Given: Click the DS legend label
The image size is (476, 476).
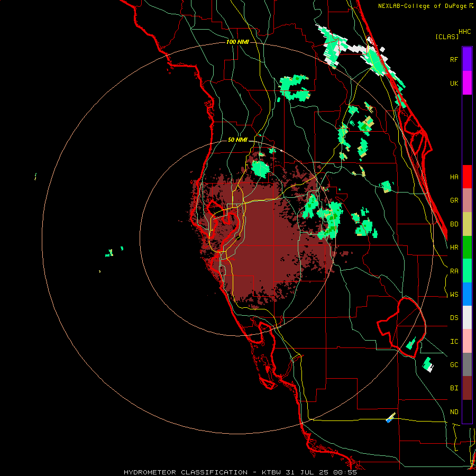Looking at the screenshot, I should coord(454,318).
